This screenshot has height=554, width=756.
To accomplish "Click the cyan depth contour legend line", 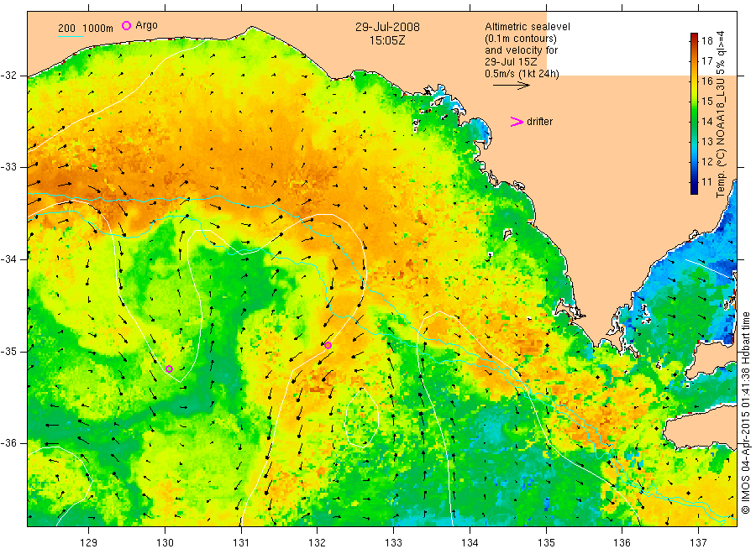I will click(71, 35).
